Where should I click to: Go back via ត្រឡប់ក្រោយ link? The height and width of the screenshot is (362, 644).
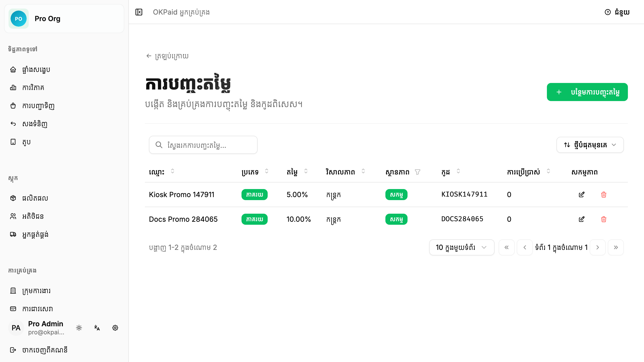(167, 56)
